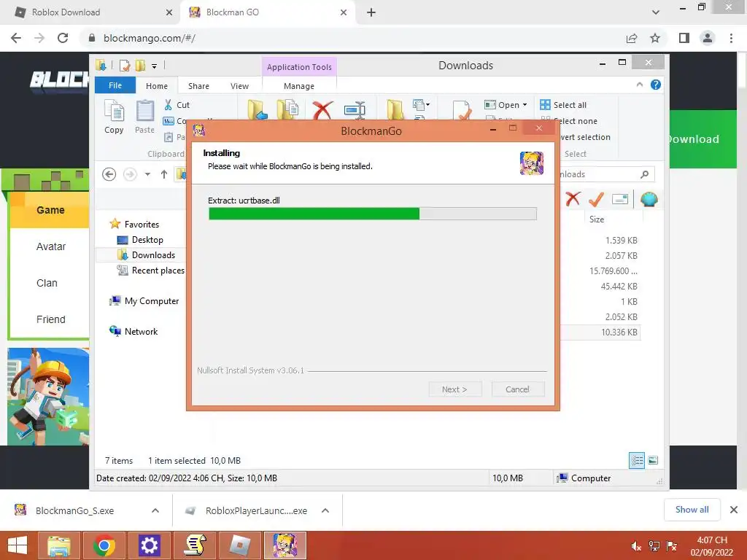Viewport: 747px width, 560px height.
Task: Open File Explorer from taskbar
Action: coord(58,545)
